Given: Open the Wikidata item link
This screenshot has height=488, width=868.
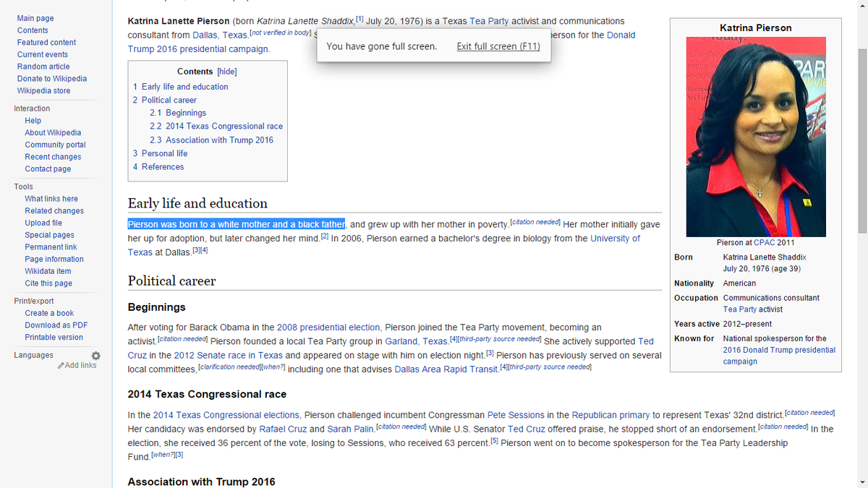Looking at the screenshot, I should tap(48, 271).
